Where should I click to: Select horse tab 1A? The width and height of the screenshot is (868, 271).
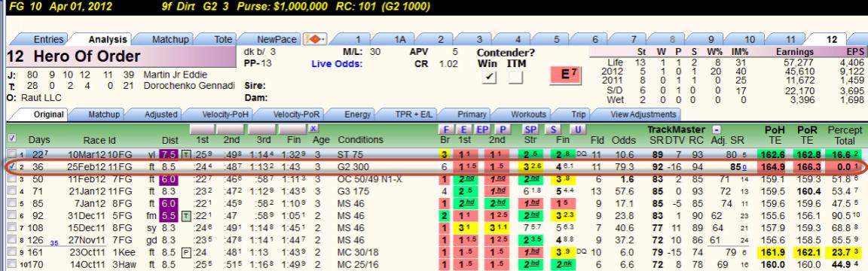click(x=399, y=39)
